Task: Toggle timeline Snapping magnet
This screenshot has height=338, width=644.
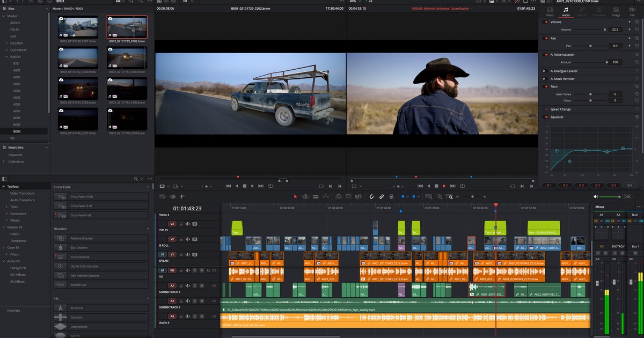Action: click(372, 197)
